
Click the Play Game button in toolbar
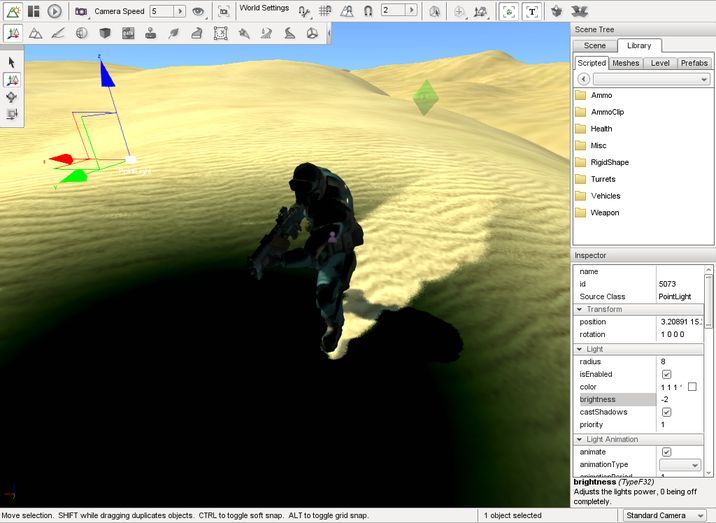click(55, 11)
